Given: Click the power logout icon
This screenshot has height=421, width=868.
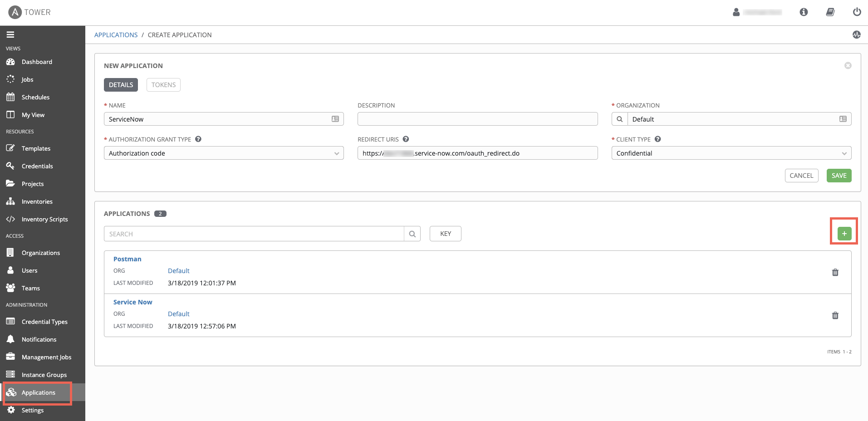Looking at the screenshot, I should coord(857,12).
